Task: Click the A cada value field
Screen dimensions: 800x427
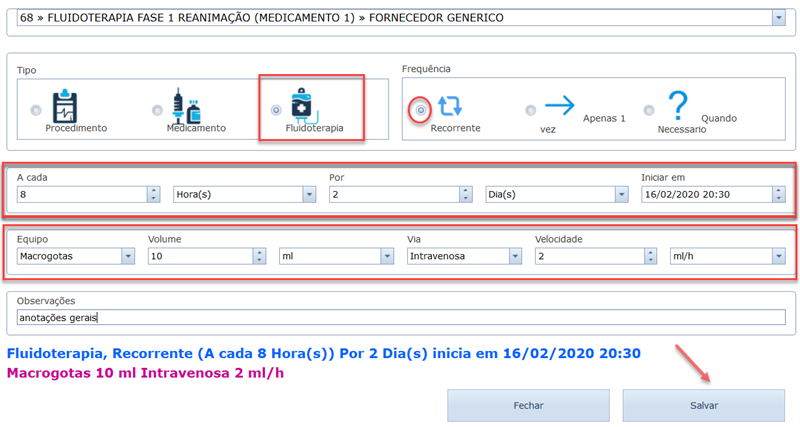Action: pos(82,194)
